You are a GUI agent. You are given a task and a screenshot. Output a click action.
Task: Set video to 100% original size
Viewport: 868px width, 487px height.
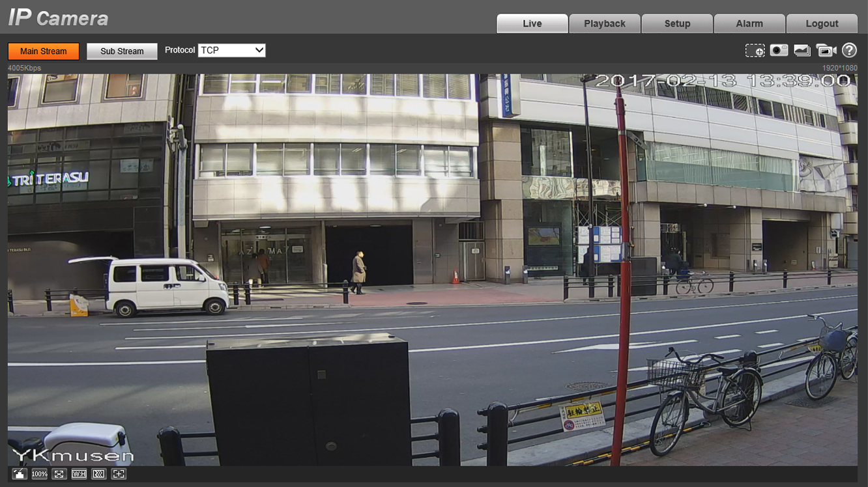[39, 474]
